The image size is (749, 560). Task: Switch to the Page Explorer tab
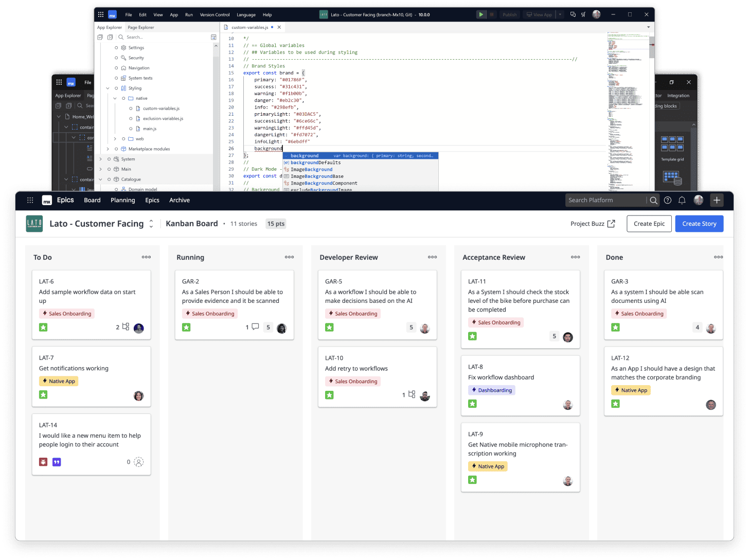[x=140, y=27]
